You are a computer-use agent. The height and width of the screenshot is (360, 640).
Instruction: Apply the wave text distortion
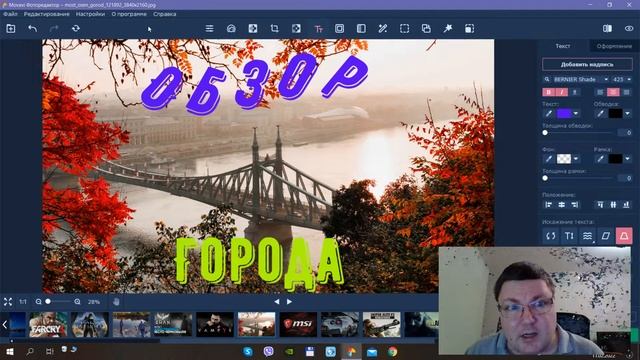click(587, 236)
